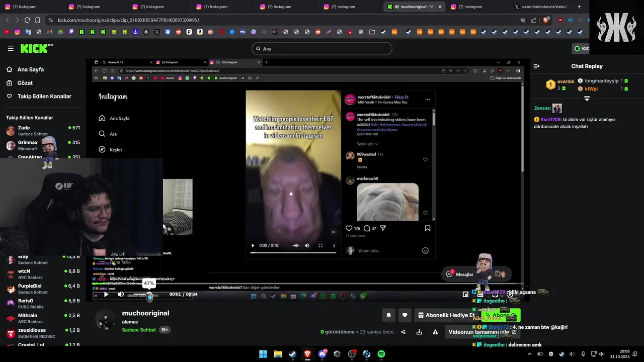Screen dimensions: 644x362
Task: Toggle picture-in-picture on the clip player
Action: (x=465, y=294)
